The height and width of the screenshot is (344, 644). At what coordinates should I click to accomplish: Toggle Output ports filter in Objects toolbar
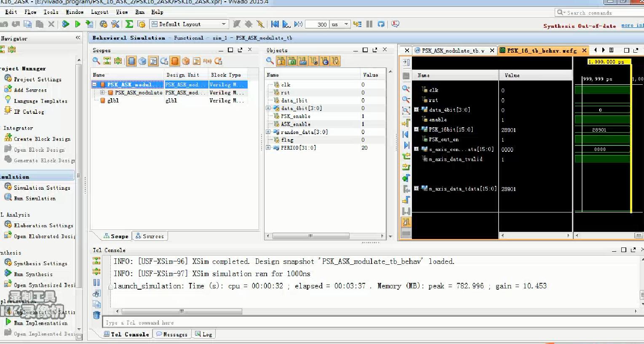pyautogui.click(x=292, y=61)
